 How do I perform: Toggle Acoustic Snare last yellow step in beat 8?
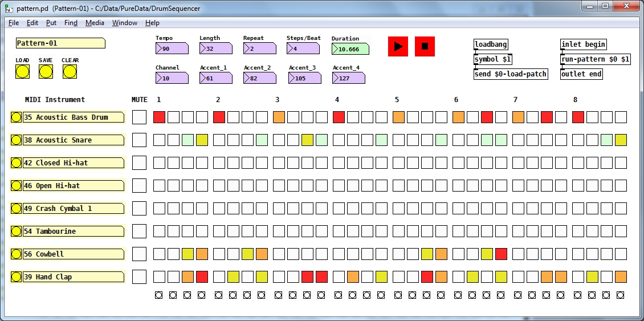621,140
